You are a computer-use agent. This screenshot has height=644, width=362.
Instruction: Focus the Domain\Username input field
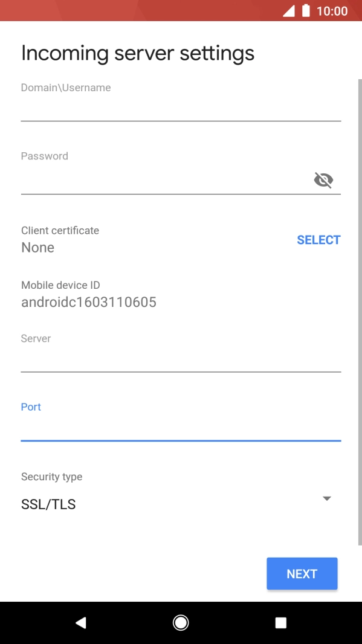181,108
